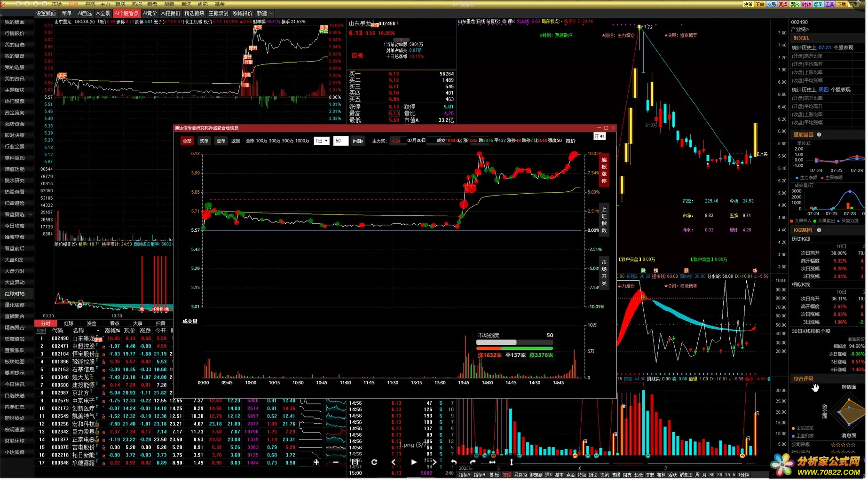868x480 pixels.
Task: Open the 1日 period dropdown
Action: (323, 141)
